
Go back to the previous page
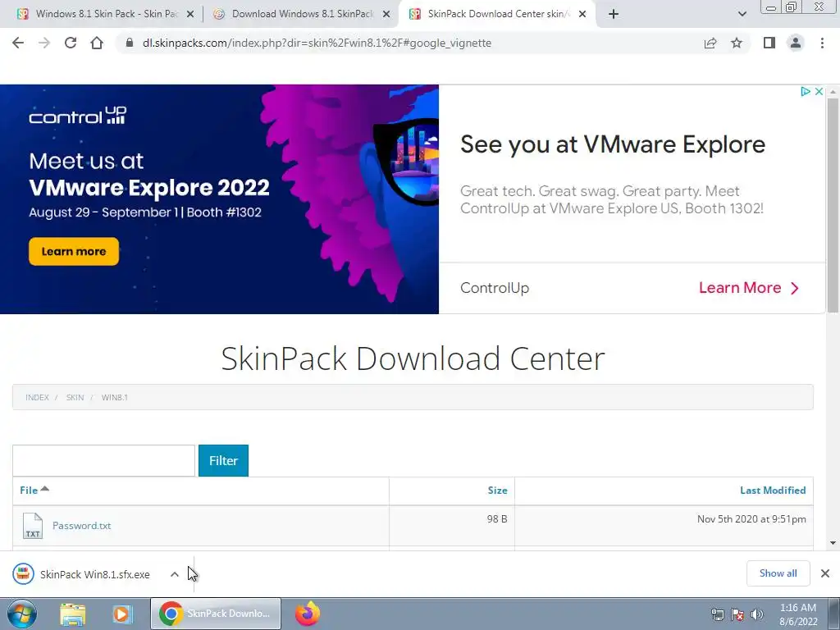[18, 43]
